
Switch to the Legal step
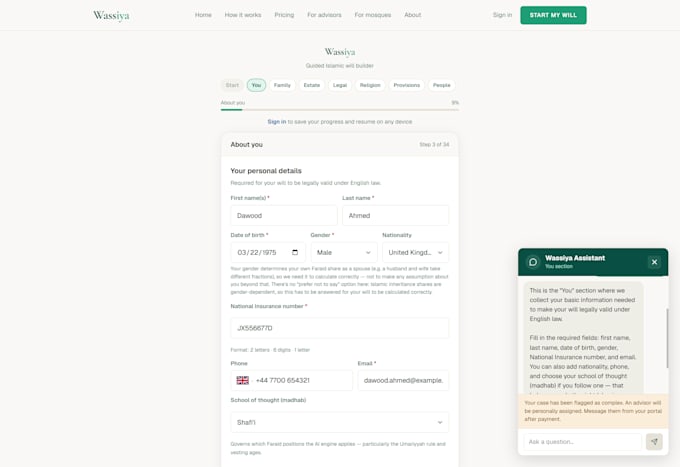click(340, 85)
